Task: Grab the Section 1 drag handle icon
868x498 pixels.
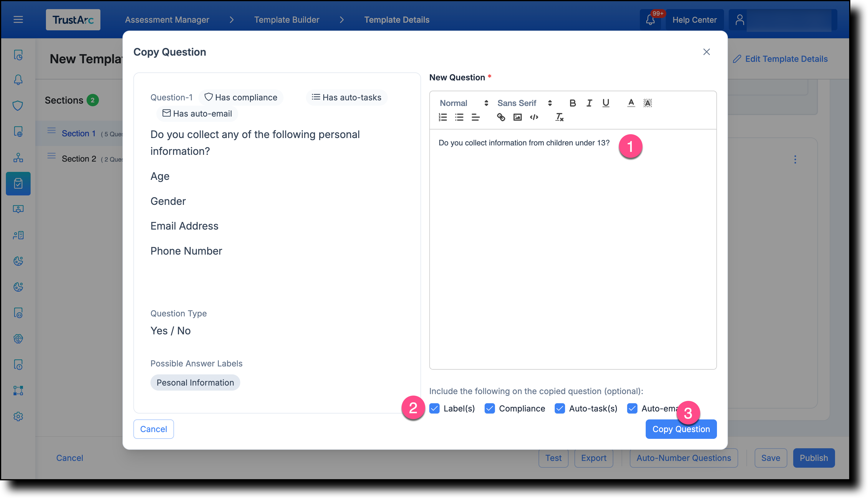Action: (x=51, y=130)
